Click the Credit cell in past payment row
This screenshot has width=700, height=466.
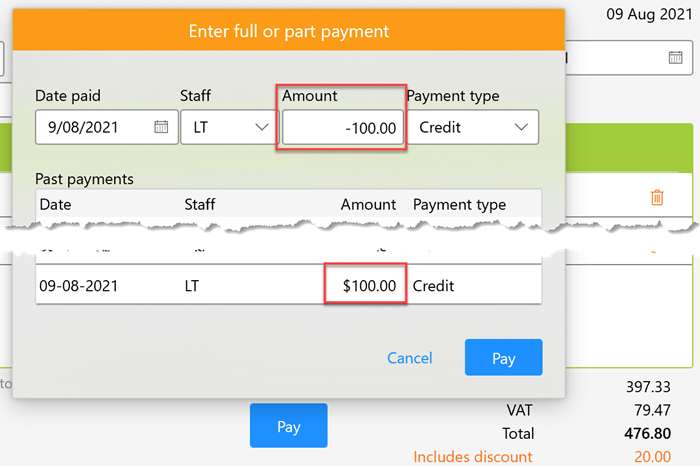pos(433,286)
